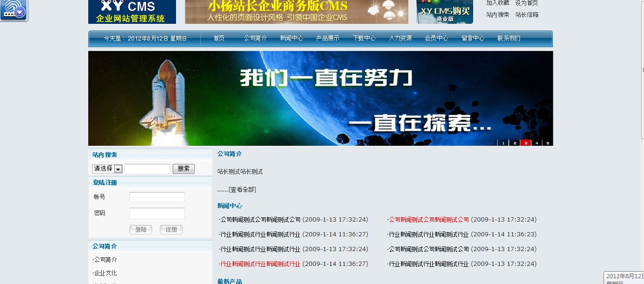Open the ·企业文化 sidebar link
Screen dimensions: 644x284
[x=104, y=273]
